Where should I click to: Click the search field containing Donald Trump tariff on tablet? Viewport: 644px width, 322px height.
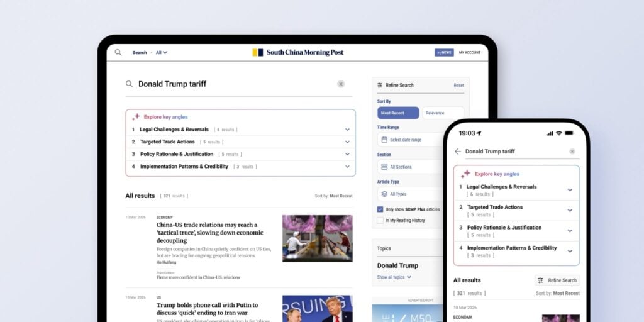pos(238,84)
